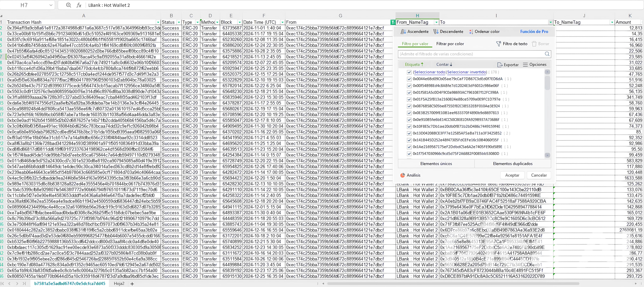Open the Opciones list menu icon
644x287 pixels.
point(525,65)
